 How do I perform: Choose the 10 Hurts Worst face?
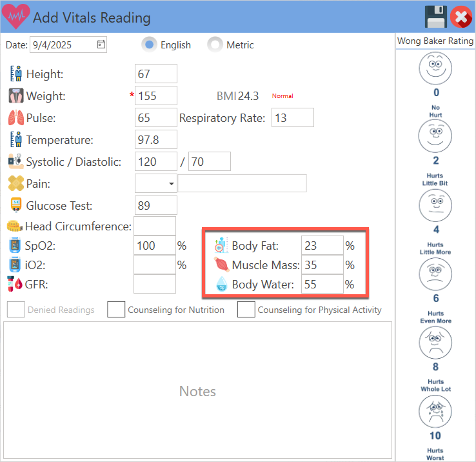point(435,411)
